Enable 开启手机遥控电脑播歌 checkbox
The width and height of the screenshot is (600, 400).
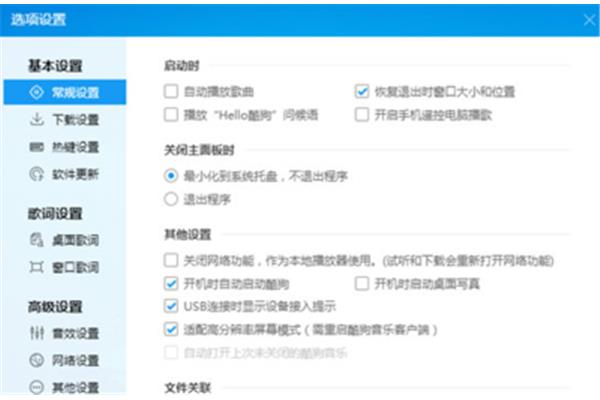click(362, 114)
